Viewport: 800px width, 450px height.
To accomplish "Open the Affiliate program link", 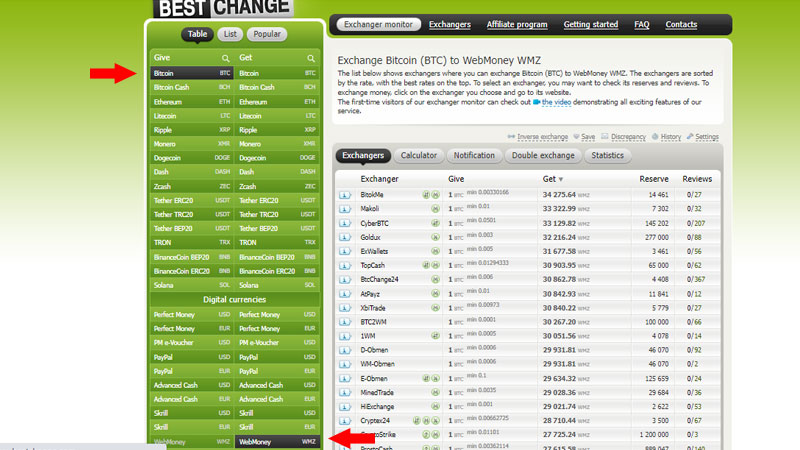I will [517, 24].
